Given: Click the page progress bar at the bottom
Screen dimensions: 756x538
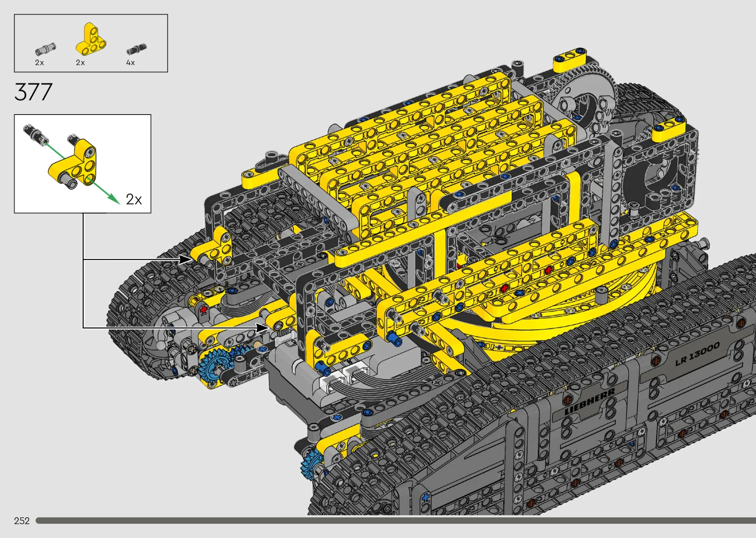Looking at the screenshot, I should [395, 521].
